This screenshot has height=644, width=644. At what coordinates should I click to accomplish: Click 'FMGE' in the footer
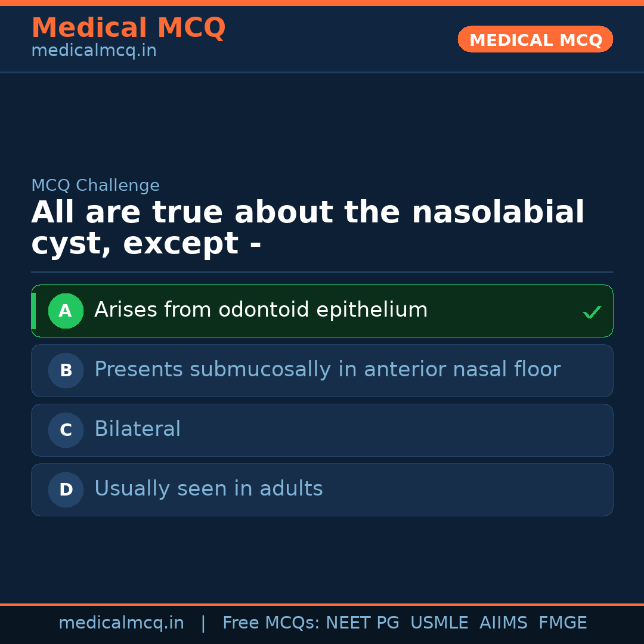[562, 623]
